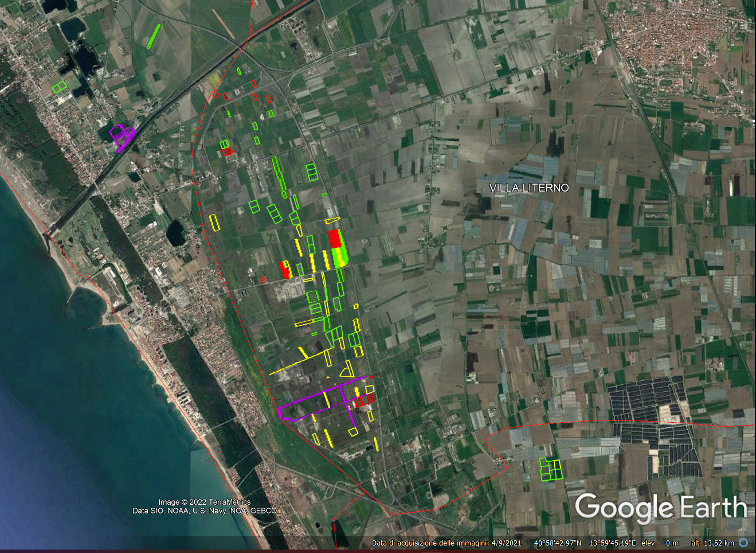Click the streaming status circle icon

tap(743, 543)
